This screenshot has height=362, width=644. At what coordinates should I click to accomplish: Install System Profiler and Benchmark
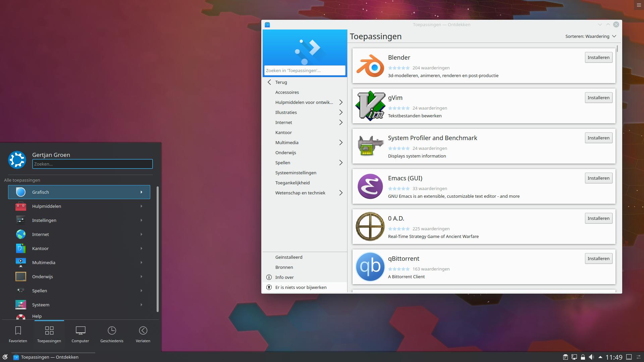pyautogui.click(x=598, y=138)
